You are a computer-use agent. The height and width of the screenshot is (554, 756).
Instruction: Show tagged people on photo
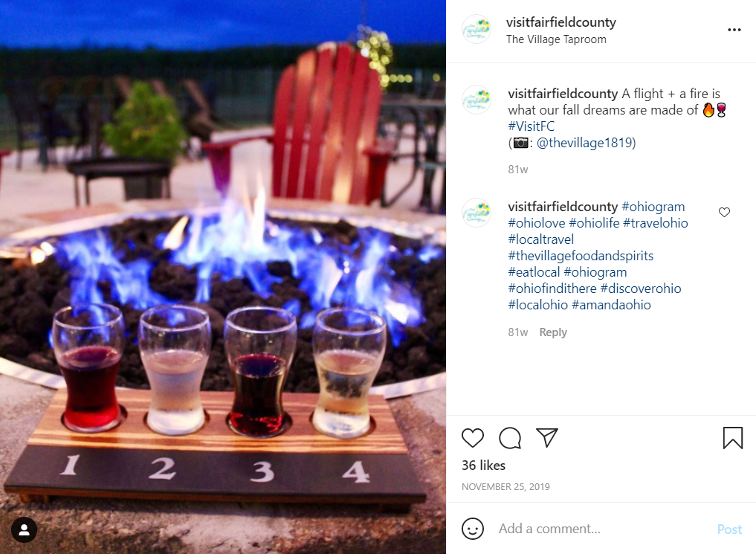(x=24, y=529)
